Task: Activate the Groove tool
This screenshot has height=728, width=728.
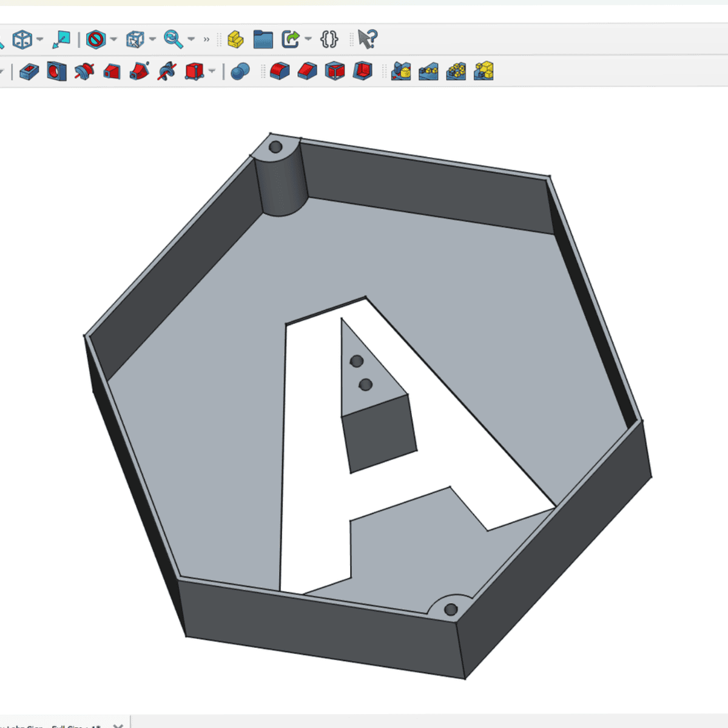Action: pos(84,72)
